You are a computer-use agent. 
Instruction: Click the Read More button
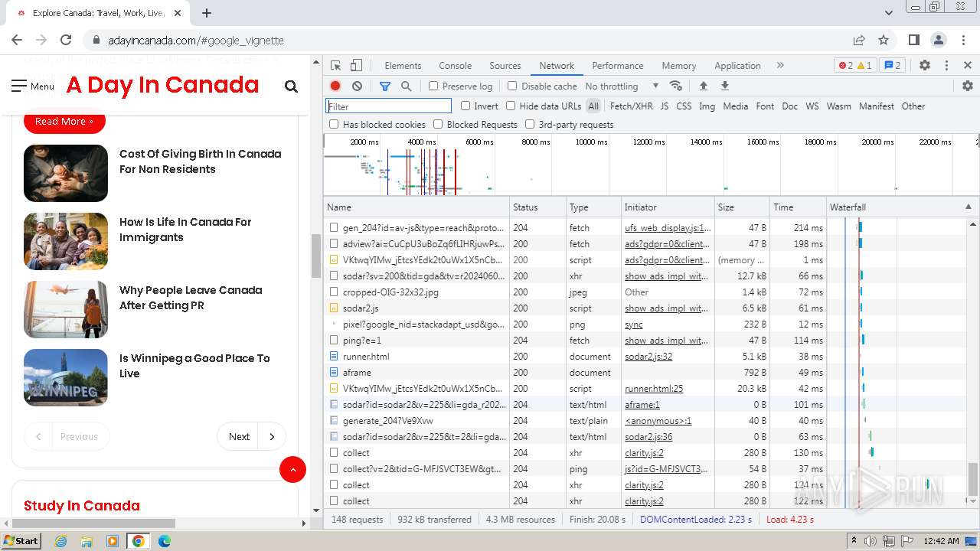click(x=64, y=121)
